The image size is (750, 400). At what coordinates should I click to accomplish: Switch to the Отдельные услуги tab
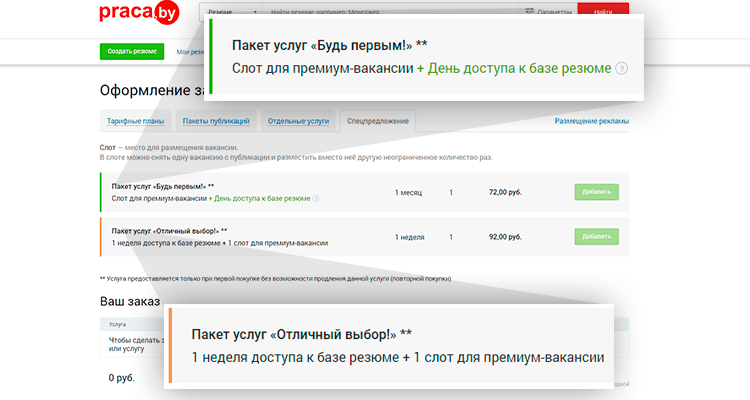pos(297,122)
